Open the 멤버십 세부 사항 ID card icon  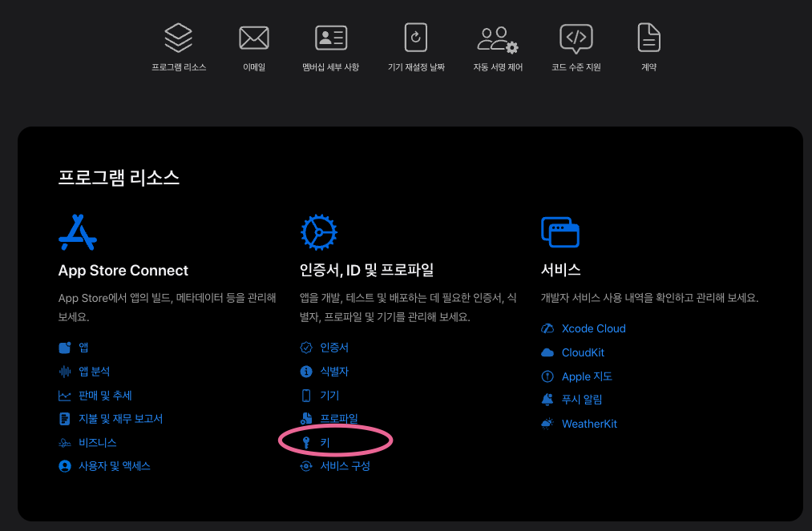pyautogui.click(x=331, y=38)
